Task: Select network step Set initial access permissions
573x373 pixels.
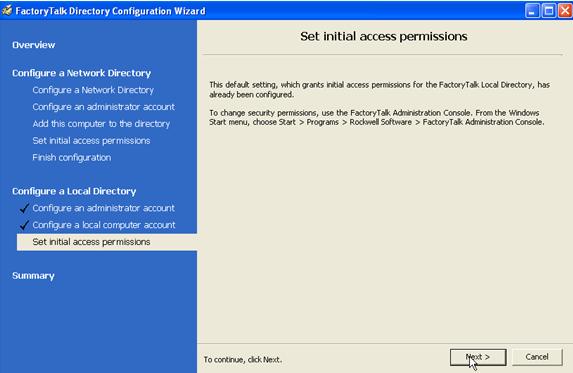Action: [91, 141]
